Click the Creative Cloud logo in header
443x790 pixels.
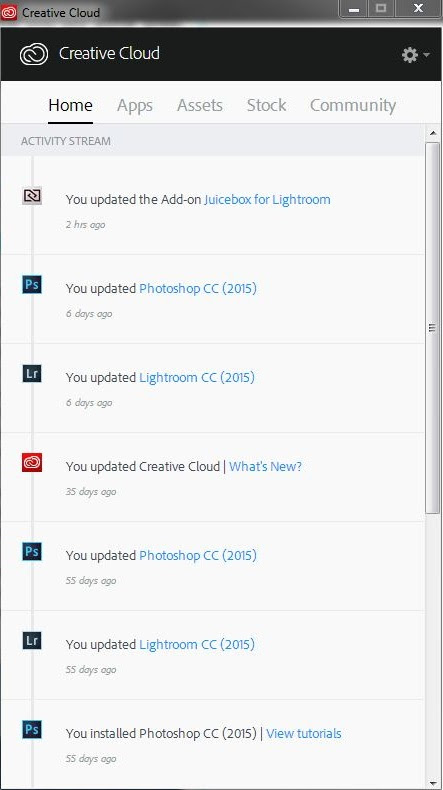(x=34, y=53)
